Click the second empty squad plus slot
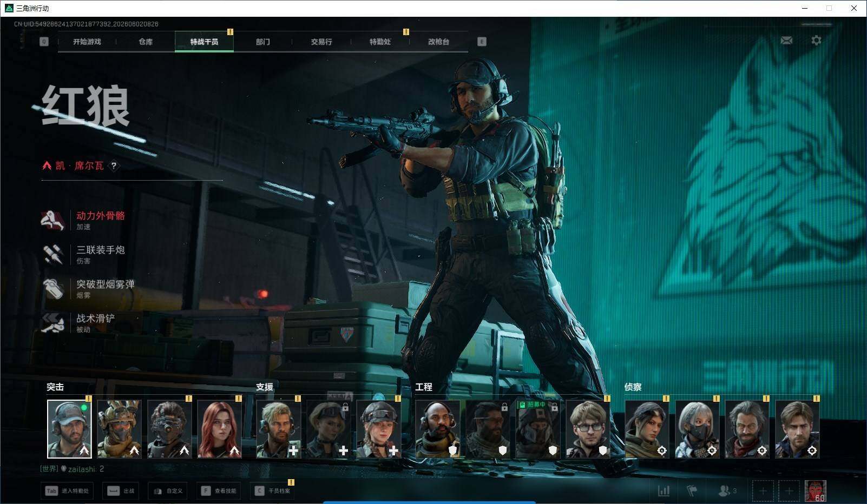 pos(789,491)
